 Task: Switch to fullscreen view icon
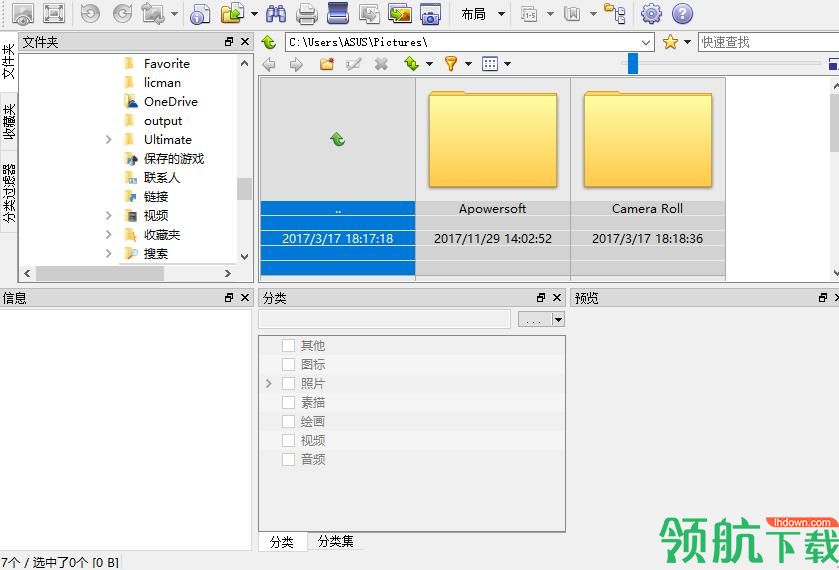tap(54, 14)
